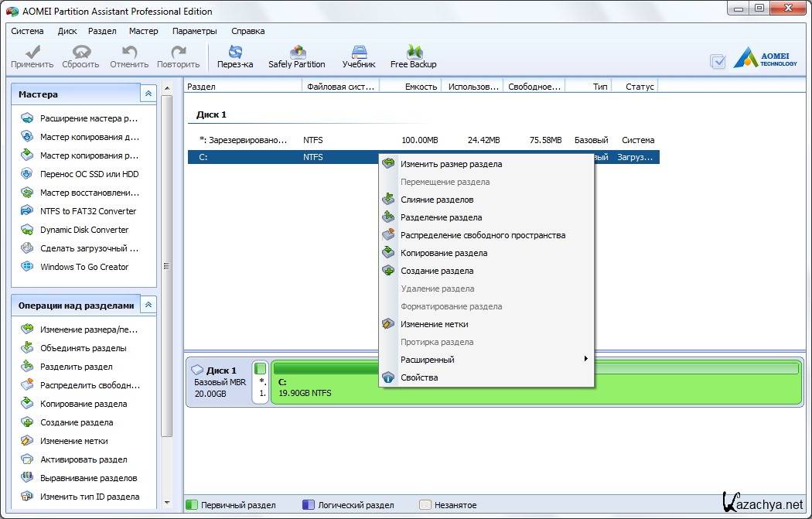
Task: Click the Применить toolbar icon
Action: pyautogui.click(x=32, y=56)
